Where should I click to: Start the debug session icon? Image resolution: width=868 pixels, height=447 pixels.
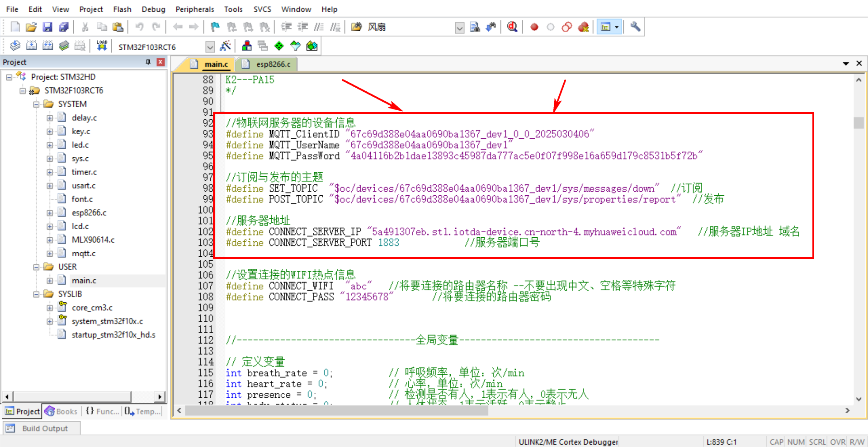coord(512,27)
